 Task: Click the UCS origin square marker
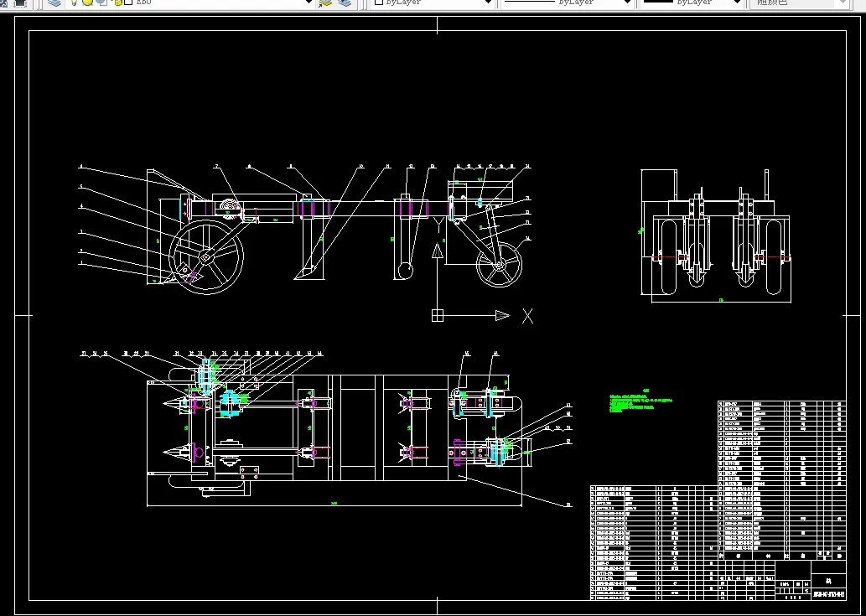pyautogui.click(x=438, y=316)
